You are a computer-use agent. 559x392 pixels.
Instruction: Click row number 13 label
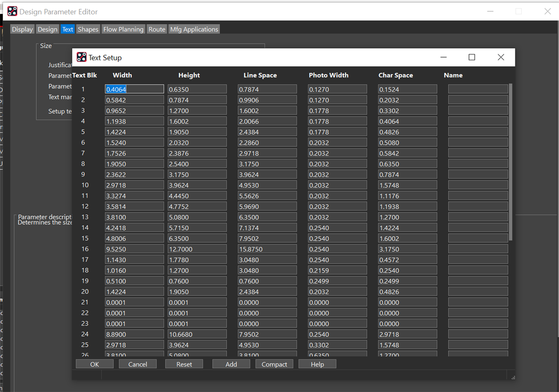point(85,217)
